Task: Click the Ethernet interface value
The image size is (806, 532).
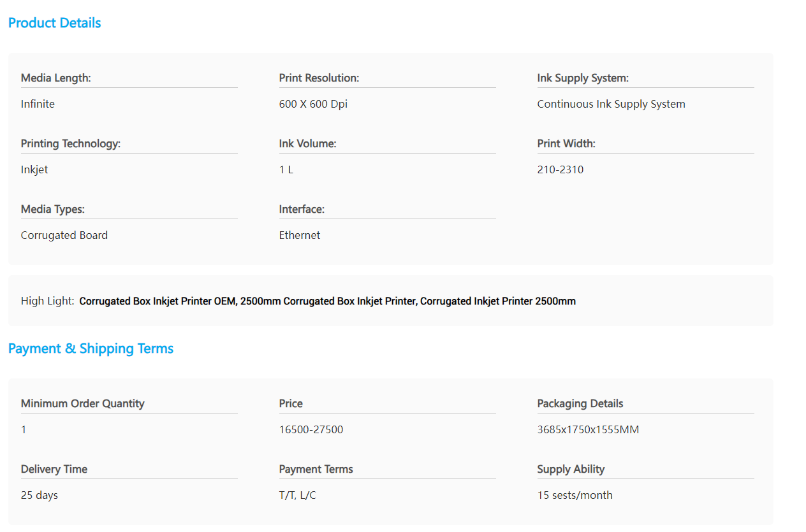Action: tap(299, 235)
